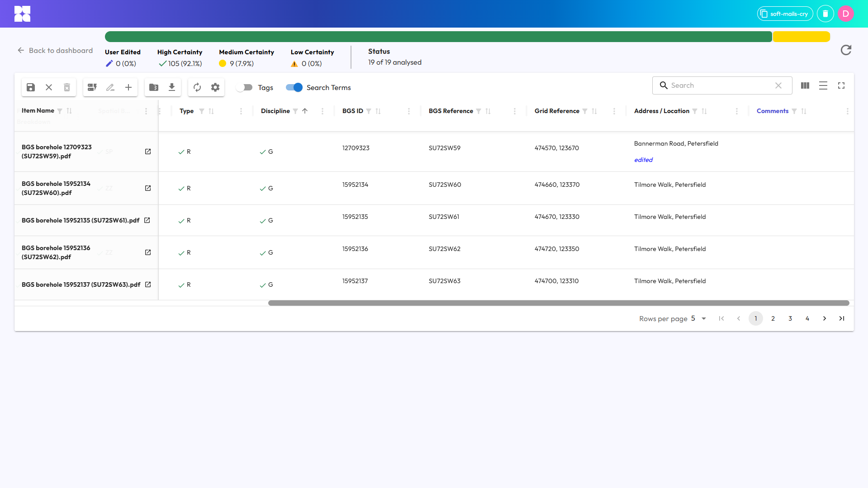Open BGS borehole 12709323 file in new window
The image size is (868, 488).
(148, 152)
